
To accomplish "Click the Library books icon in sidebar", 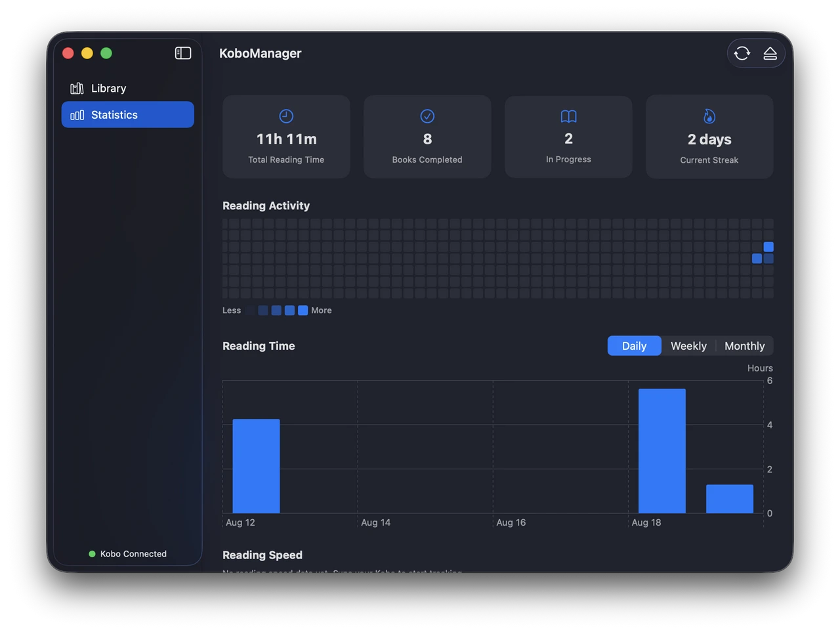I will [77, 88].
